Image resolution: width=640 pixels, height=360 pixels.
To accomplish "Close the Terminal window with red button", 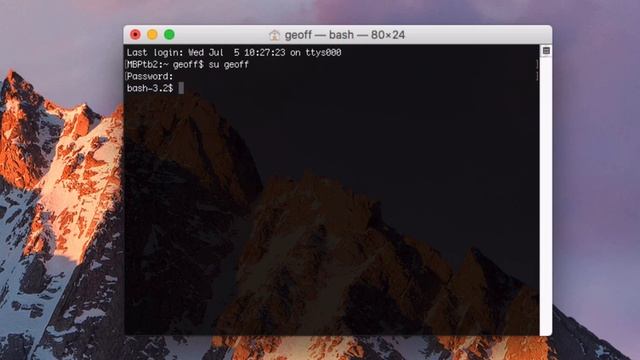I will [136, 35].
